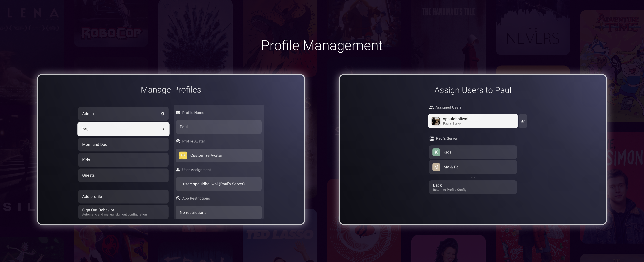Click the remove user icon beside spauldhaliwal
The width and height of the screenshot is (644, 262).
(523, 121)
